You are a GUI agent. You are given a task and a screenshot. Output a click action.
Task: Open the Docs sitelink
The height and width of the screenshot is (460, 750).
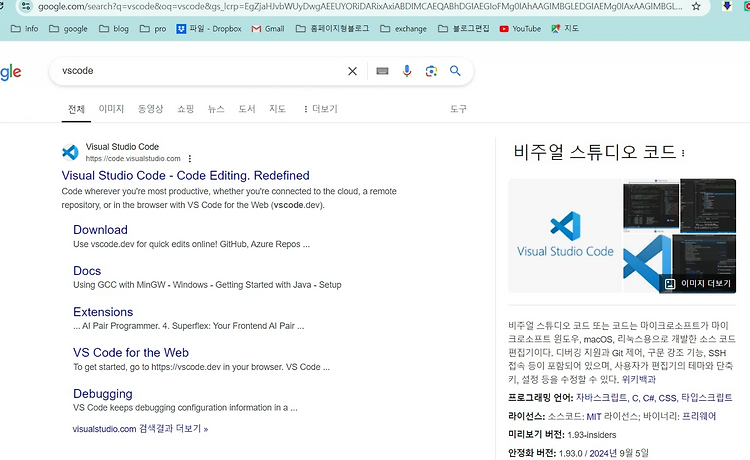(x=87, y=271)
